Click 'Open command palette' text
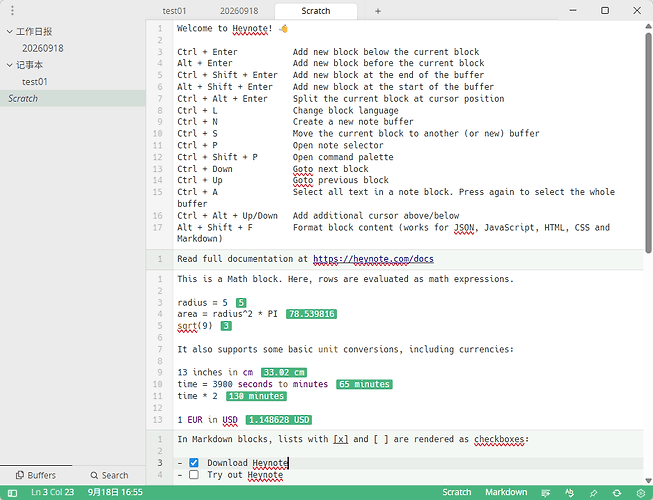 pos(343,157)
